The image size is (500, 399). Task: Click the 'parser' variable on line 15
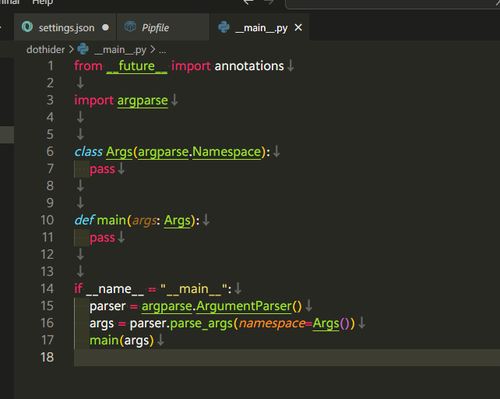[x=108, y=306]
